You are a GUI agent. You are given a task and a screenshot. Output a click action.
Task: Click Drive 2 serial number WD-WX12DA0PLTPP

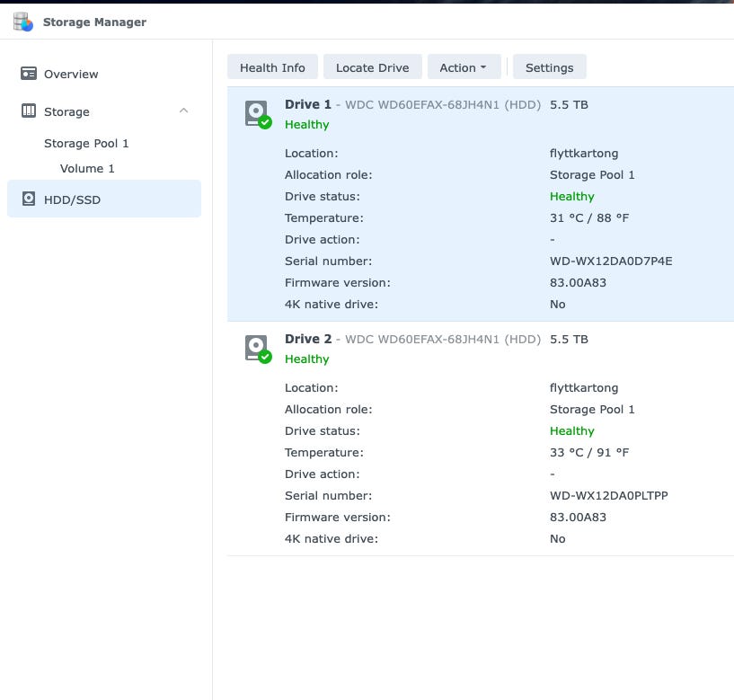(x=608, y=496)
